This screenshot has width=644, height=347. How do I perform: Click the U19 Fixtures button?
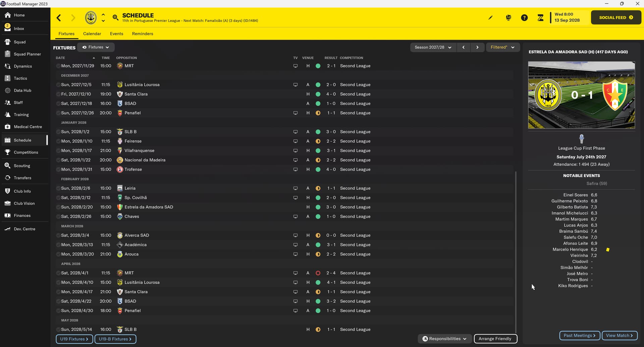74,339
